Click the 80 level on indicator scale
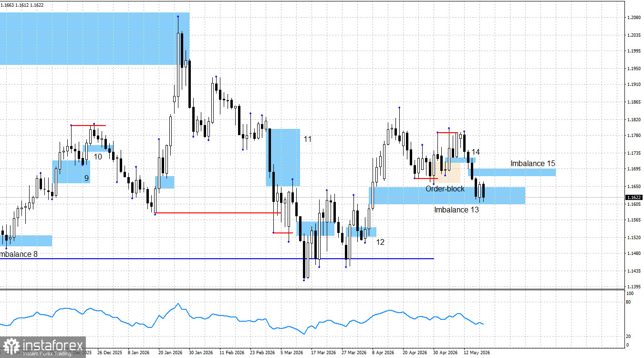The height and width of the screenshot is (358, 644). click(x=628, y=302)
